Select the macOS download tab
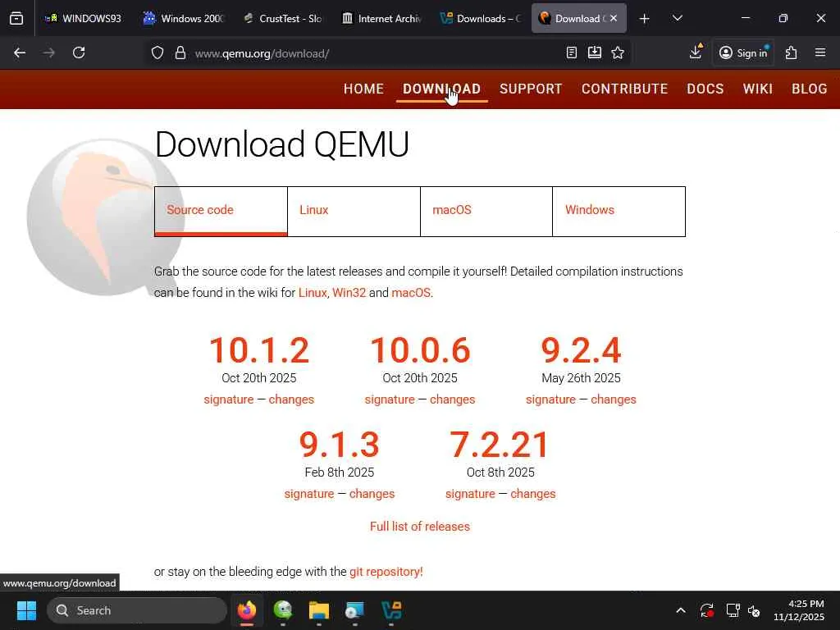Screen dimensions: 840x630 pyautogui.click(x=486, y=211)
